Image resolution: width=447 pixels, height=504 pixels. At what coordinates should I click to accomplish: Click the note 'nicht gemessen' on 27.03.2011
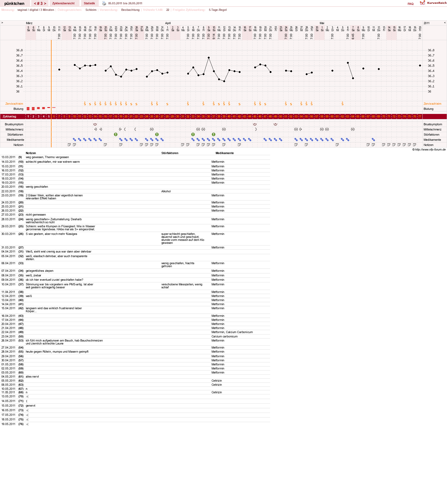point(36,215)
